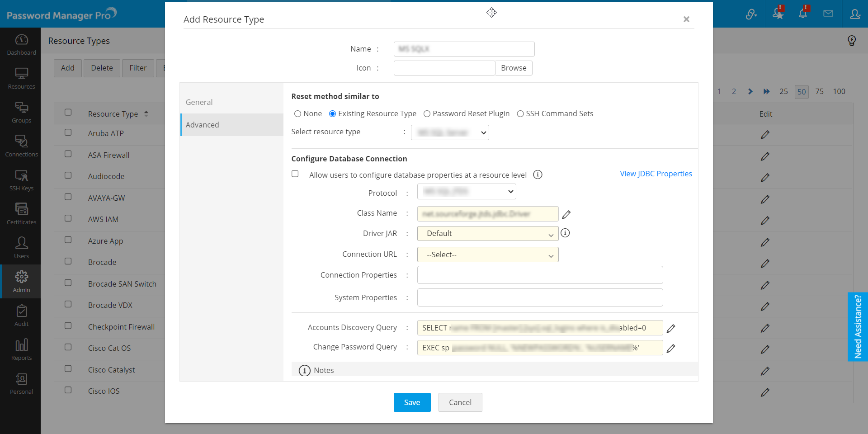Edit the Accounts Discovery Query via pencil icon
This screenshot has height=434, width=868.
click(x=671, y=328)
